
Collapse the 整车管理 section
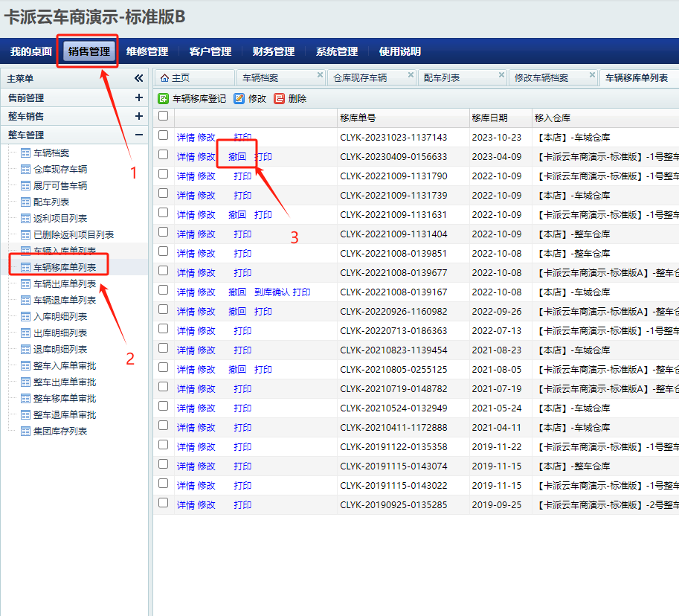tap(138, 135)
